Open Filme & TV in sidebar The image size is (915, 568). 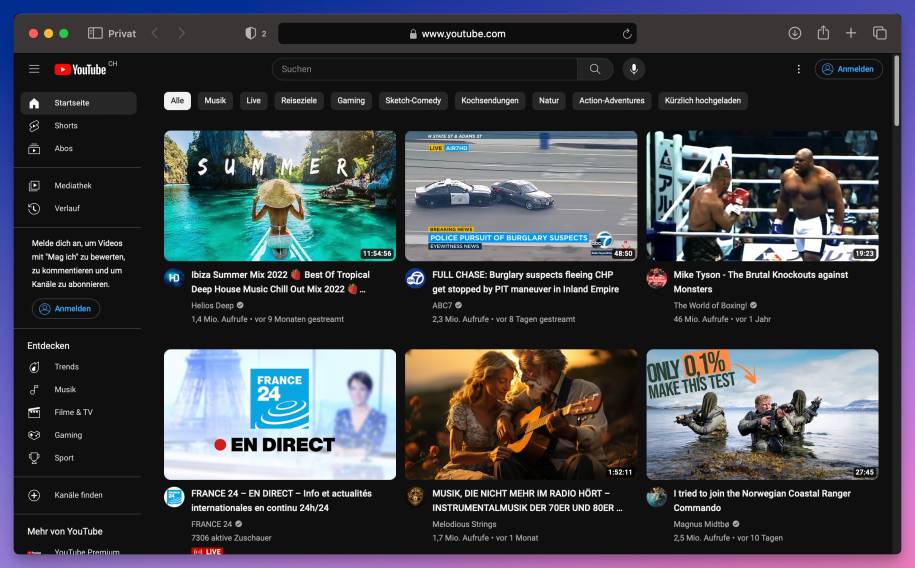[x=79, y=412]
